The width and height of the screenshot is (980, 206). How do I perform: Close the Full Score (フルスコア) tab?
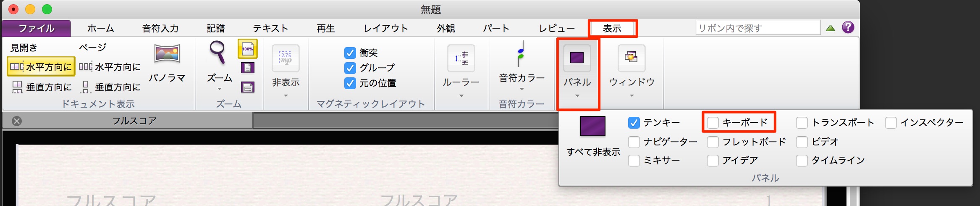pyautogui.click(x=17, y=121)
